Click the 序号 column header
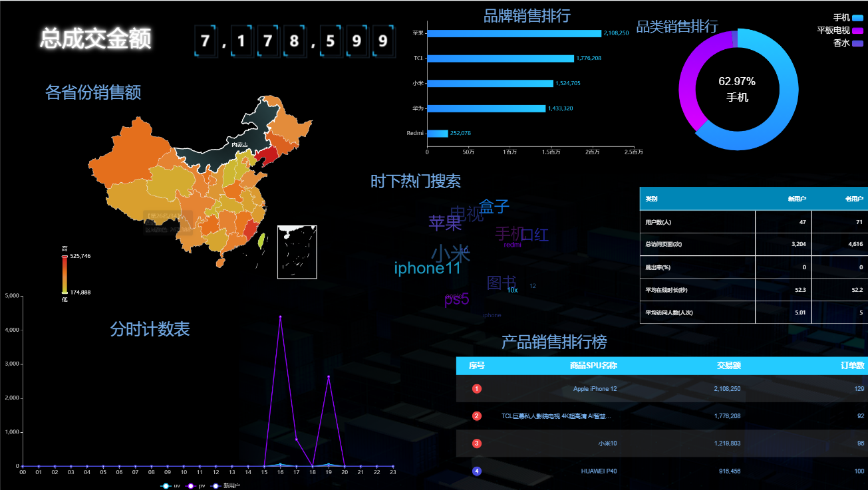Image resolution: width=868 pixels, height=490 pixels. (x=477, y=366)
